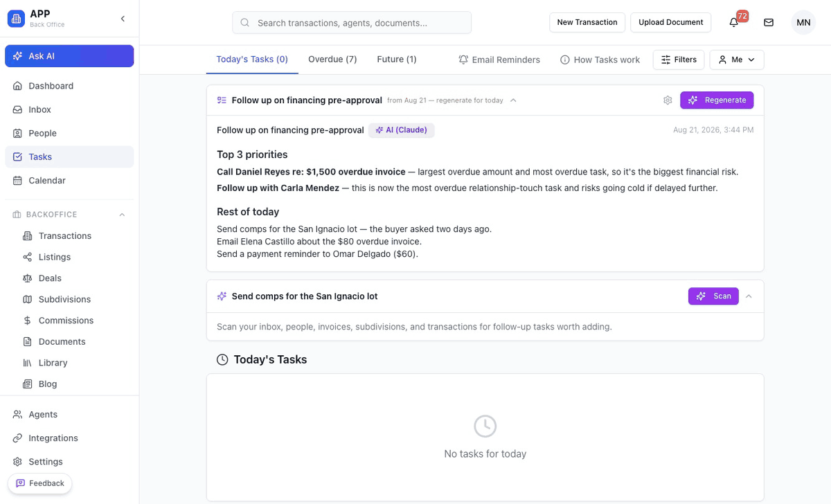The image size is (831, 504).
Task: Click 'Send a payment reminder to Omar Delgado' line
Action: click(318, 254)
